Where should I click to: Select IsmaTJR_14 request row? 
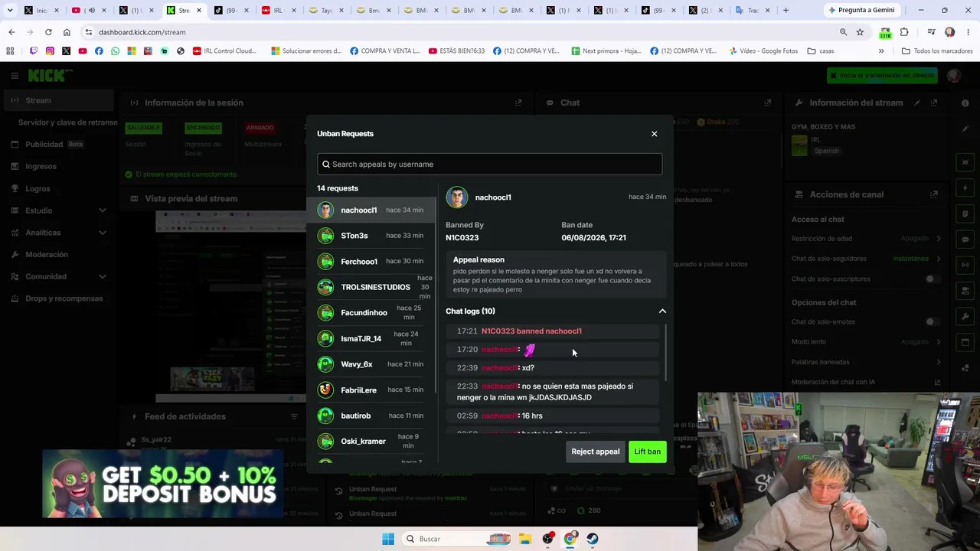tap(371, 338)
